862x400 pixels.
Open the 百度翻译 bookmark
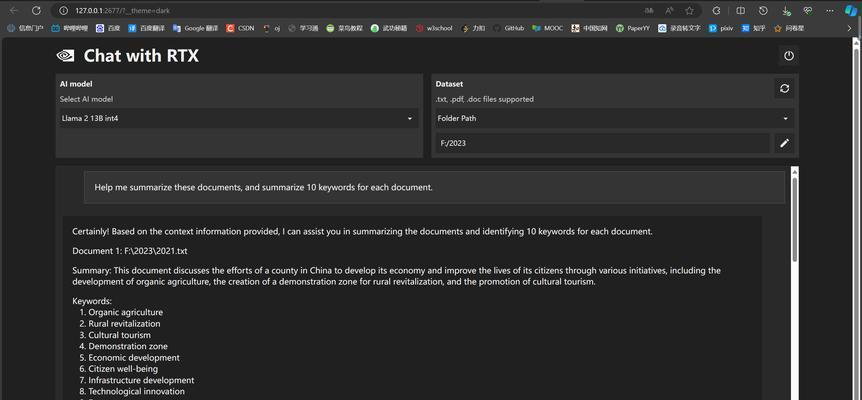[x=146, y=28]
